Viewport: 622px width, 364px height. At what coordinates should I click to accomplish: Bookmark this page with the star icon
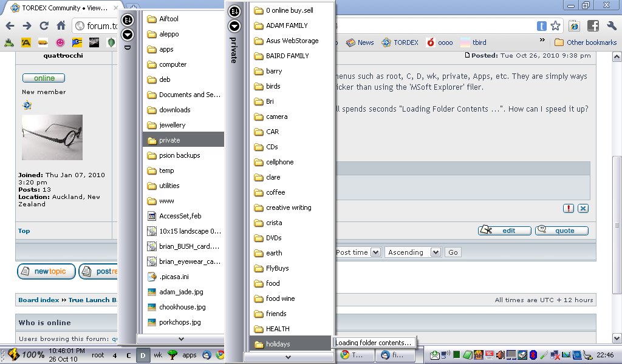tap(555, 26)
